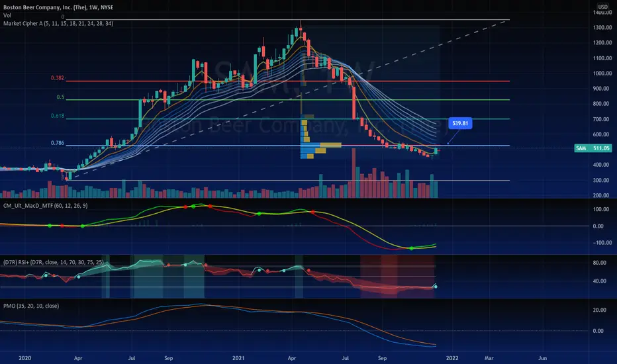The image size is (617, 364).
Task: Select the 2021 time axis label
Action: (x=238, y=358)
